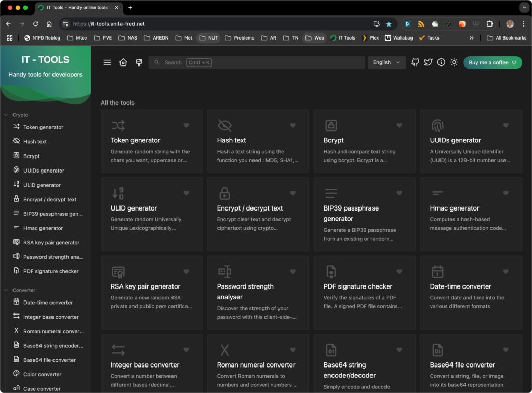The height and width of the screenshot is (393, 532).
Task: Favorite the Encrypt / decrypt text heart
Action: coord(293,193)
